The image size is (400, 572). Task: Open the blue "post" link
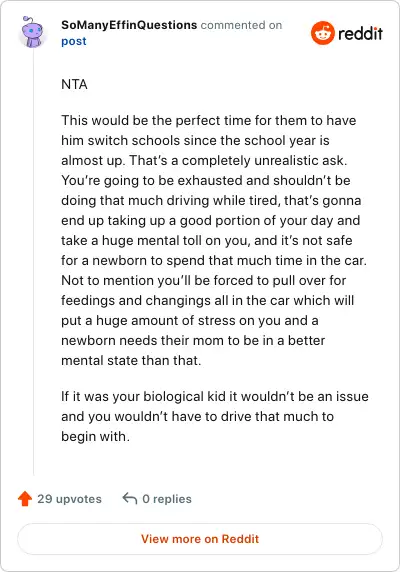click(74, 41)
